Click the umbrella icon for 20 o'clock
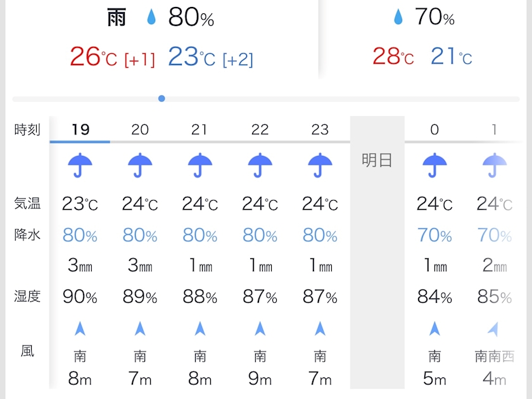Viewport: 532px width, 399px height. point(140,166)
